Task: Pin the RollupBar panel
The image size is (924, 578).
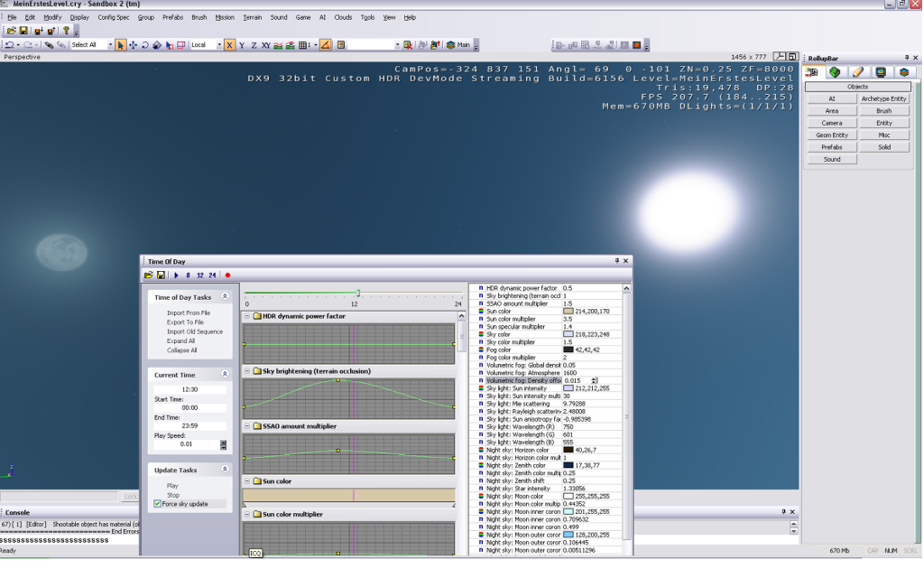Action: (x=906, y=58)
